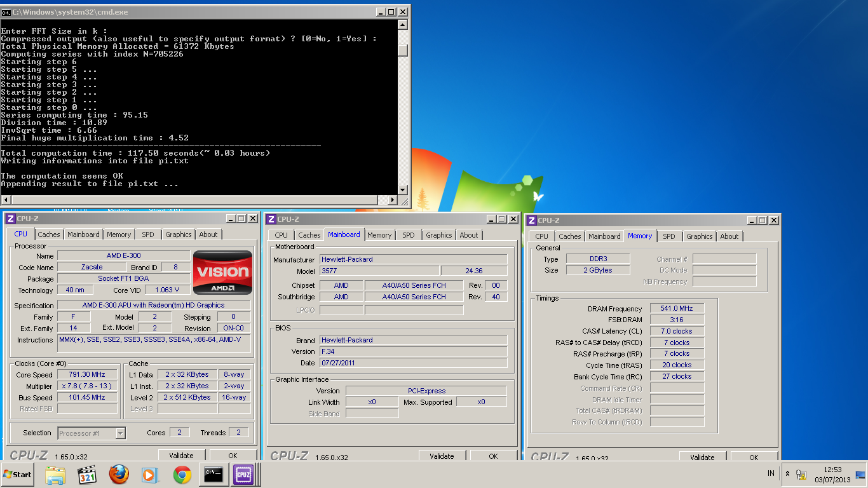
Task: Open Firefox from the taskbar
Action: click(119, 475)
